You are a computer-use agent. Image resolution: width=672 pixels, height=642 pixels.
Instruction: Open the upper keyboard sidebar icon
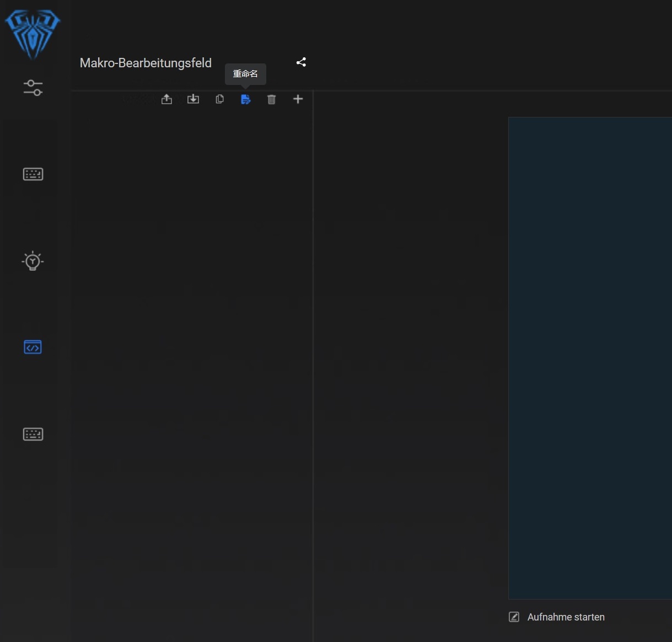coord(33,174)
